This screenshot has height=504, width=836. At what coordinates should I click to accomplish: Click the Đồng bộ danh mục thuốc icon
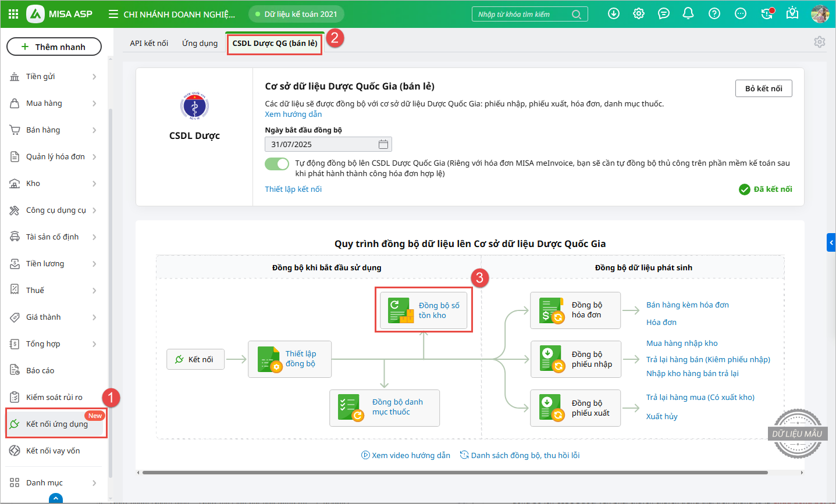pyautogui.click(x=351, y=408)
